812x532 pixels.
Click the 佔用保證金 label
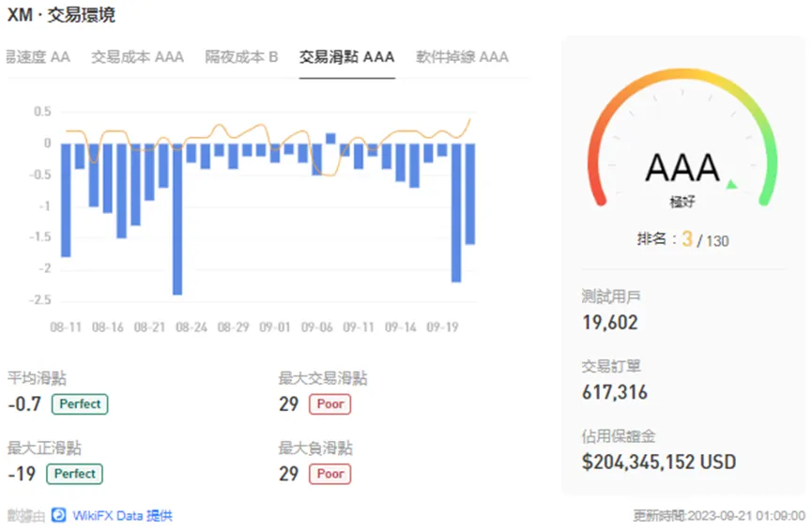[x=619, y=436]
